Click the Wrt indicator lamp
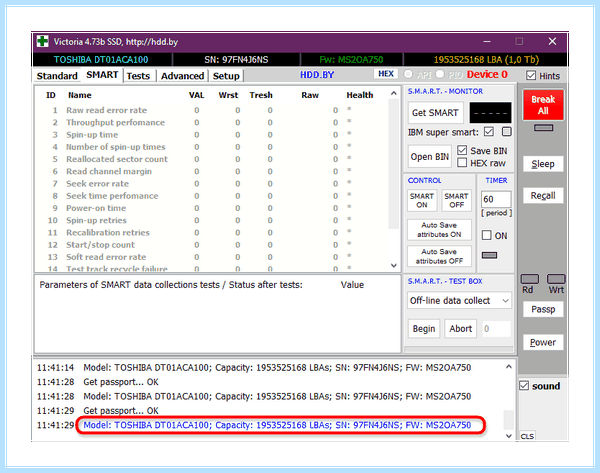Viewport: 600px width, 473px height. [556, 279]
